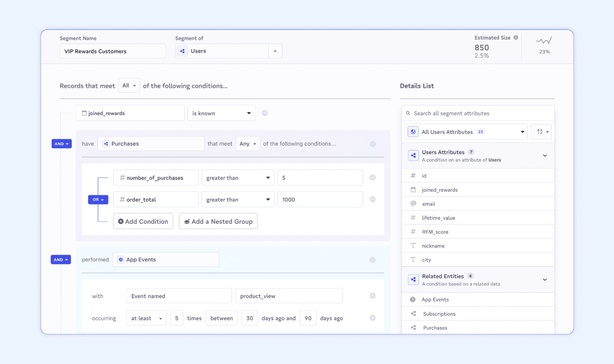Click the Add a Nested Group button
The image size is (614, 364).
(x=218, y=221)
